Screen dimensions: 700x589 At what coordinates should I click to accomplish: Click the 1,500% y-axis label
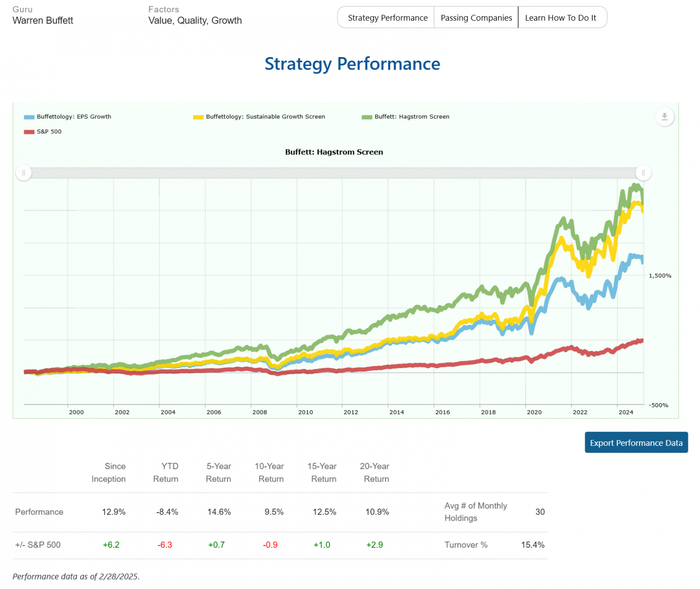pyautogui.click(x=660, y=275)
